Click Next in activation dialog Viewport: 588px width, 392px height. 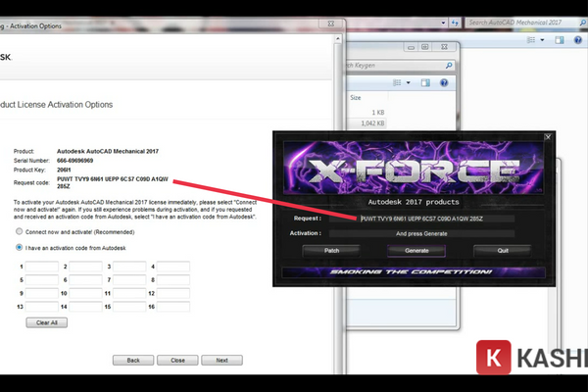click(221, 360)
